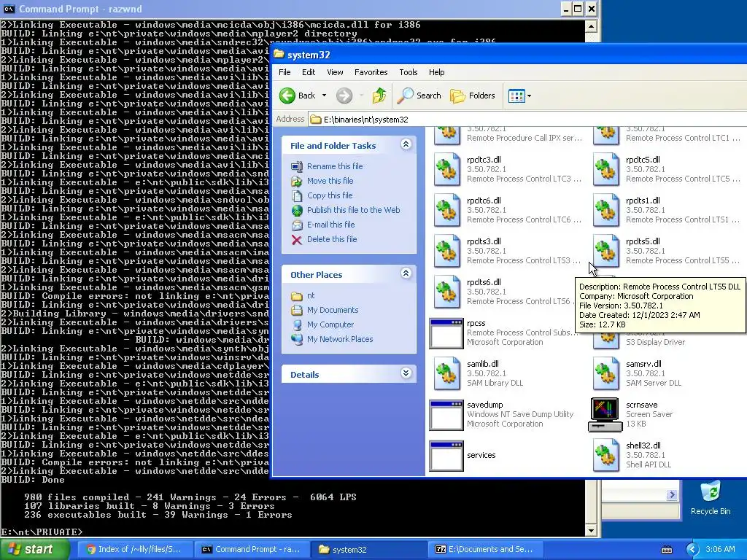This screenshot has width=747, height=560.
Task: Select the rpcltc6.dll file icon
Action: coord(447,210)
